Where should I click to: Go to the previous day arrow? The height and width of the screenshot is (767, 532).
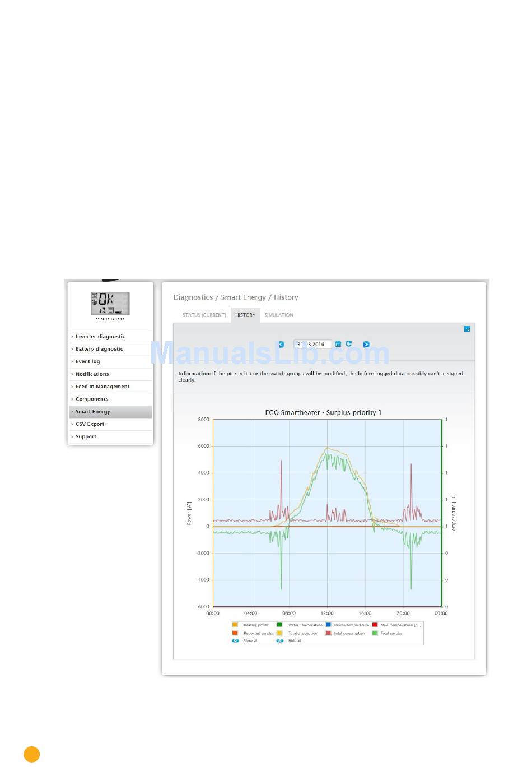tap(281, 344)
